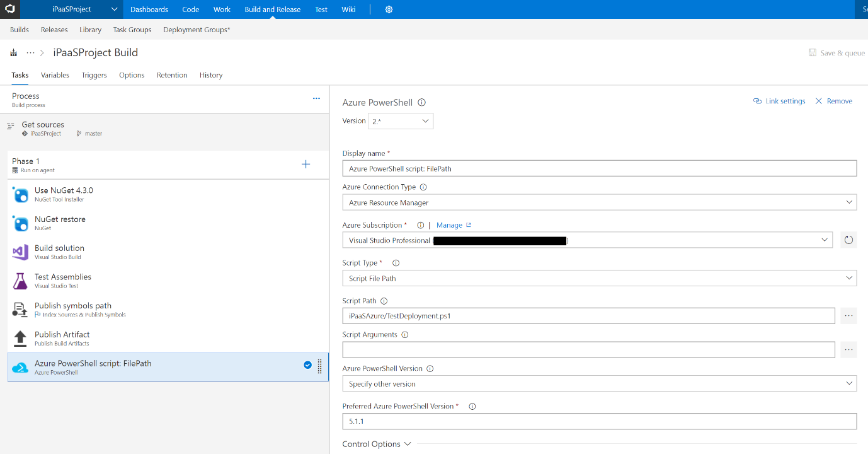Switch to the Variables tab

tap(55, 75)
